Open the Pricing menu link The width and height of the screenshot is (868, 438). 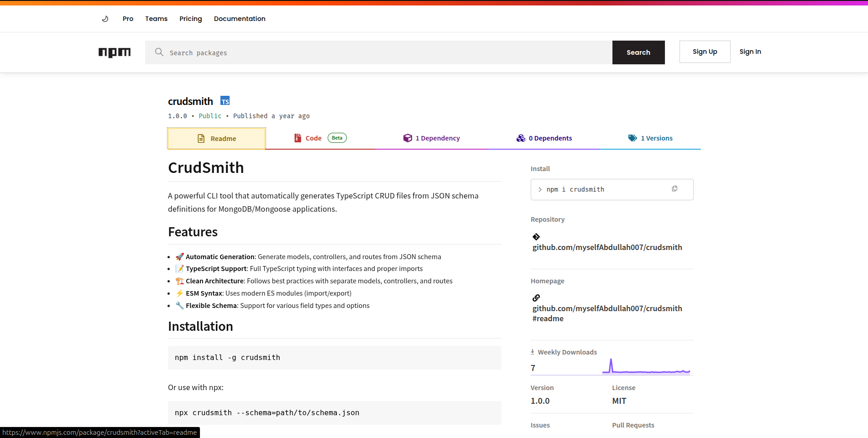click(x=191, y=19)
